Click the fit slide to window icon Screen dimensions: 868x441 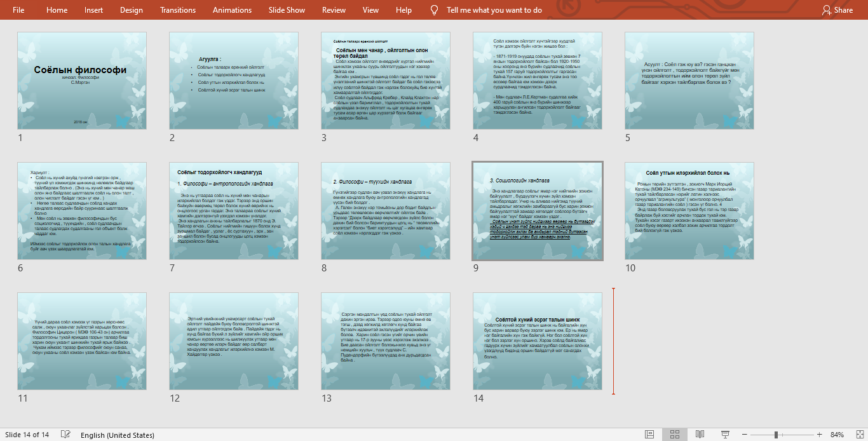pyautogui.click(x=858, y=435)
